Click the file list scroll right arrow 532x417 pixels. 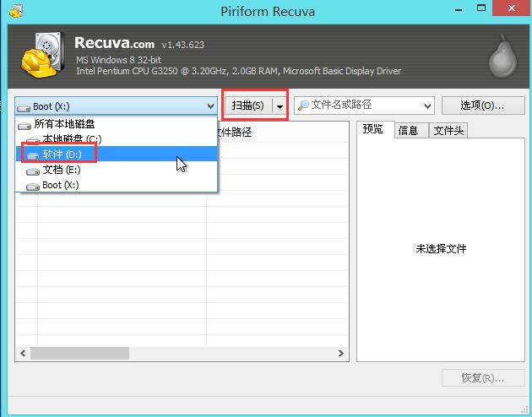(341, 353)
